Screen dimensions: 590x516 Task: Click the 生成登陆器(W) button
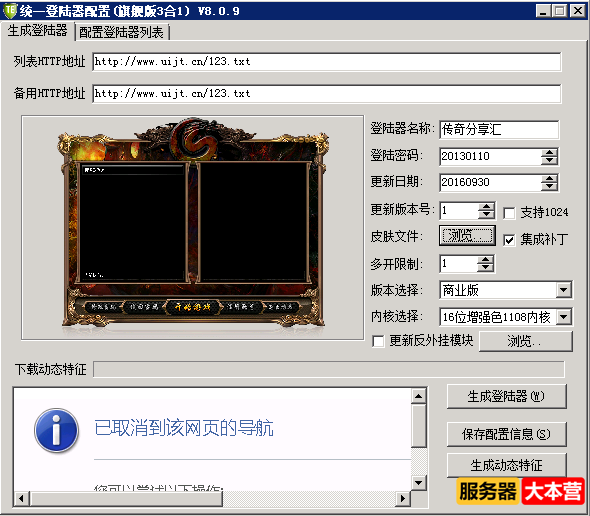pyautogui.click(x=506, y=396)
